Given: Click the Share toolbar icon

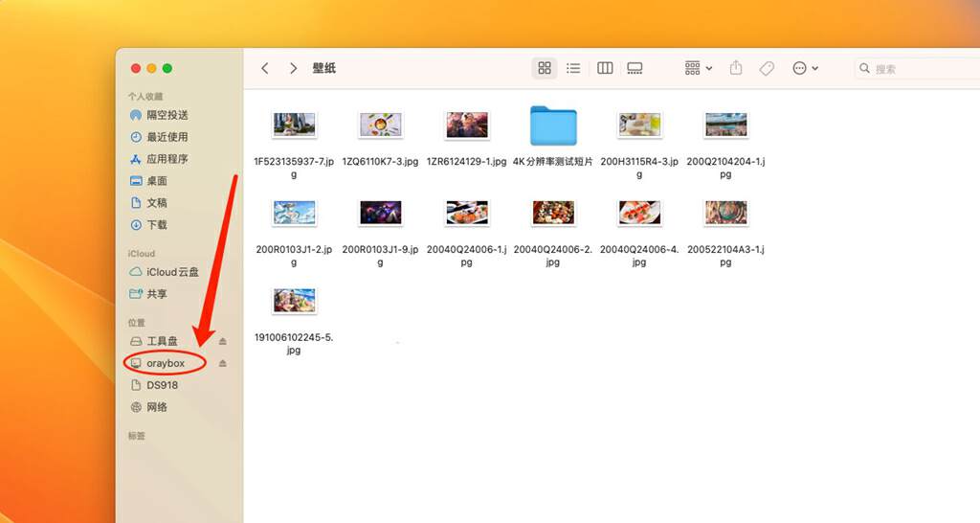Looking at the screenshot, I should (x=736, y=68).
